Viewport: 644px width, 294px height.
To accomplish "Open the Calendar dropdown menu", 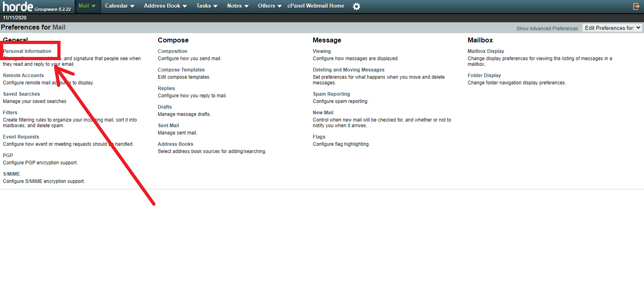I will coord(119,6).
